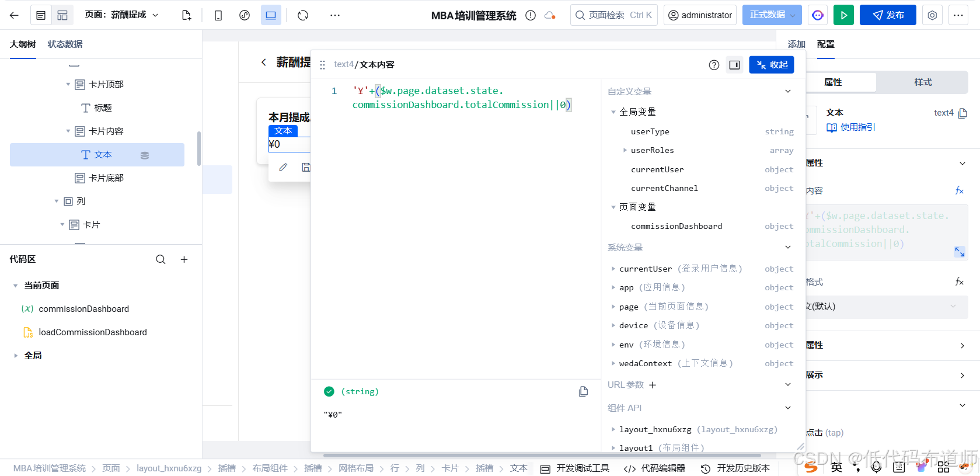The height and width of the screenshot is (476, 980).
Task: Collapse the 卡片内容 tree node
Action: coord(68,131)
